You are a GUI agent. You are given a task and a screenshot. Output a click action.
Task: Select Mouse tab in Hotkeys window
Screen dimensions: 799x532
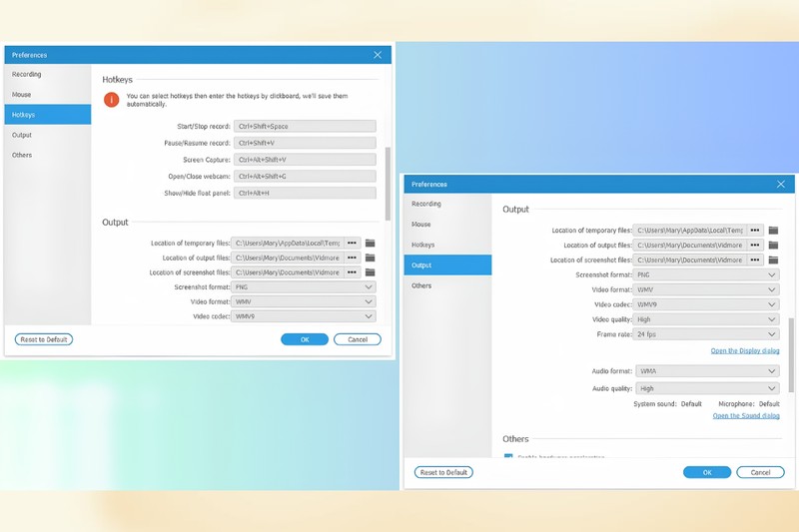click(x=48, y=95)
